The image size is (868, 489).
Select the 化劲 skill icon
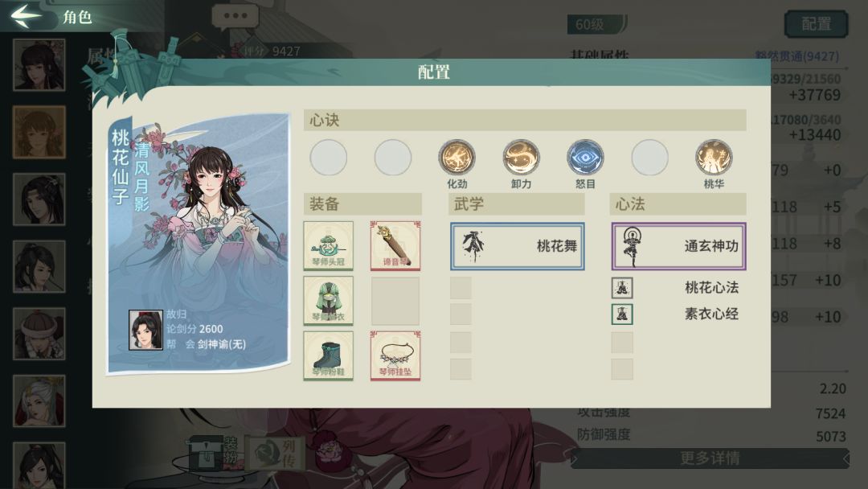[x=457, y=158]
